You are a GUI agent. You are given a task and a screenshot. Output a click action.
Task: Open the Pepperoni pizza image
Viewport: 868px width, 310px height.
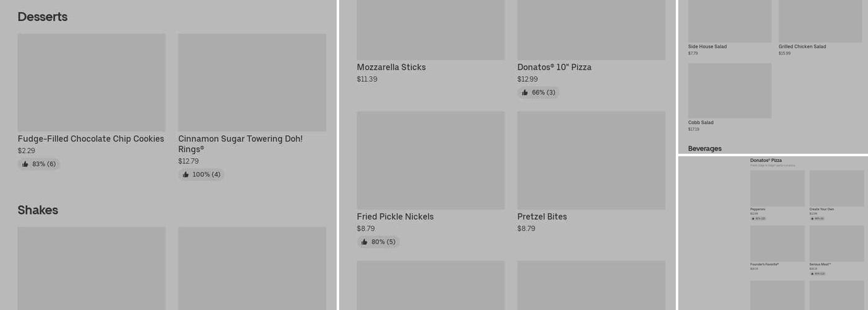point(777,188)
